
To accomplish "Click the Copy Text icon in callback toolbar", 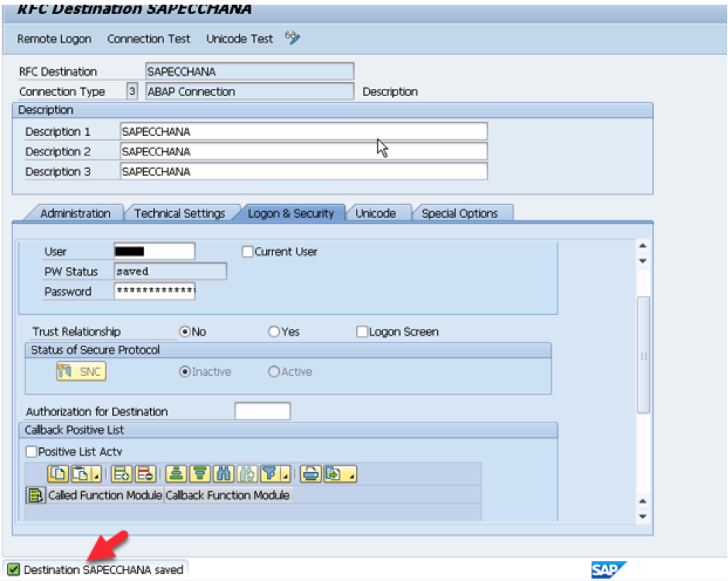I will pos(58,473).
